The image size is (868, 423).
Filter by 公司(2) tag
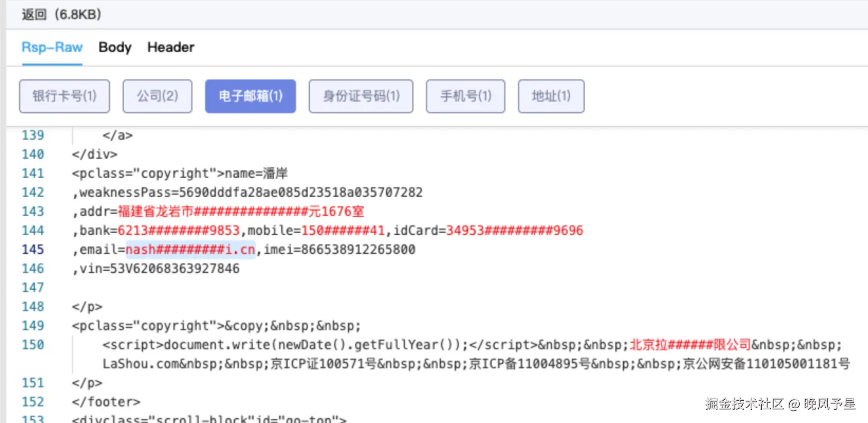coord(158,96)
